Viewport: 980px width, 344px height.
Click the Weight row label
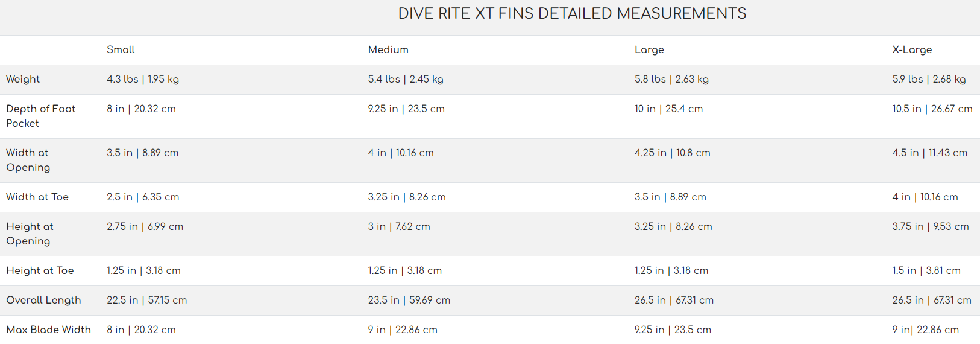[x=23, y=80]
